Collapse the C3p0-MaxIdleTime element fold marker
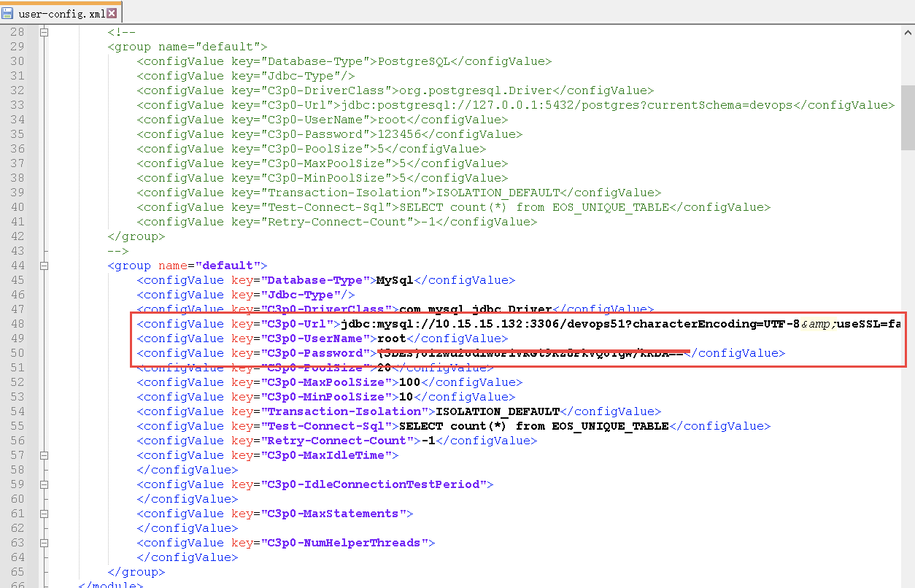Image resolution: width=915 pixels, height=588 pixels. point(44,454)
